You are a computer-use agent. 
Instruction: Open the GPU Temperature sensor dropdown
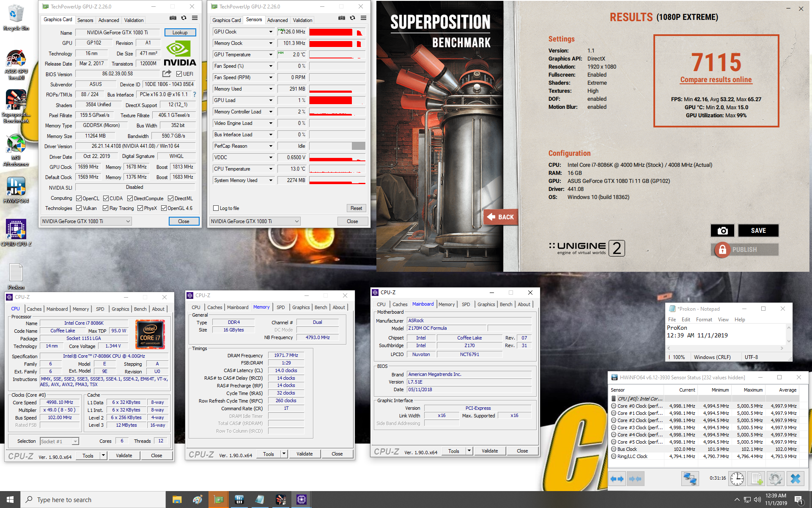(271, 55)
